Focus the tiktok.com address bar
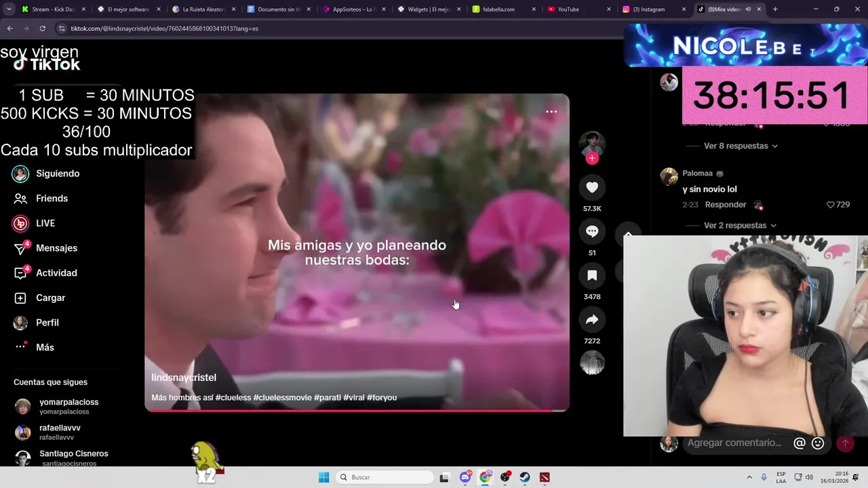 pos(339,28)
